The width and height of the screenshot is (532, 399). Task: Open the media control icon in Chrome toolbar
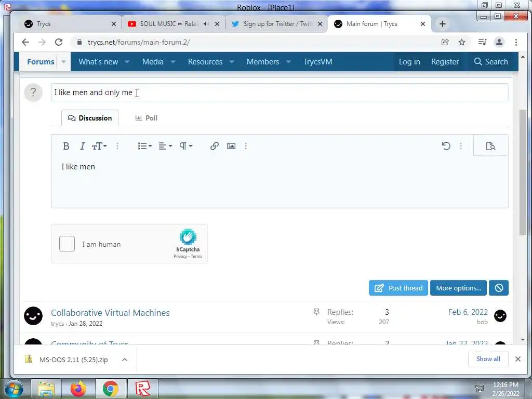point(482,42)
